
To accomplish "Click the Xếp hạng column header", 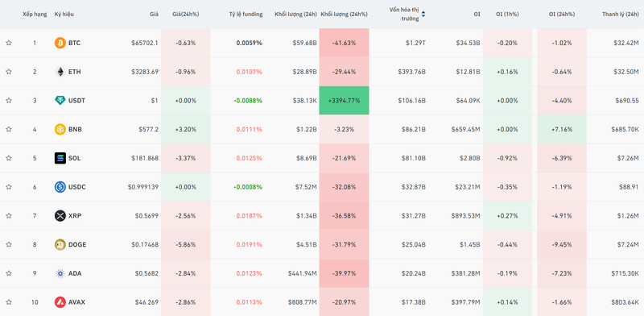I will point(35,15).
